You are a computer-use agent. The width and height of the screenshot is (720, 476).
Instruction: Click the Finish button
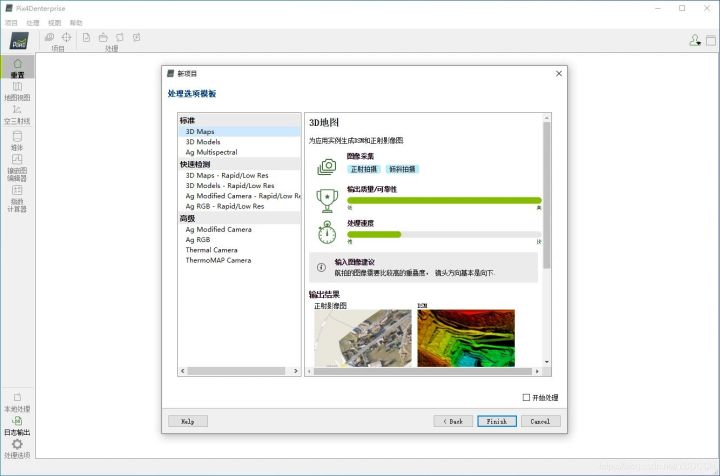click(497, 421)
